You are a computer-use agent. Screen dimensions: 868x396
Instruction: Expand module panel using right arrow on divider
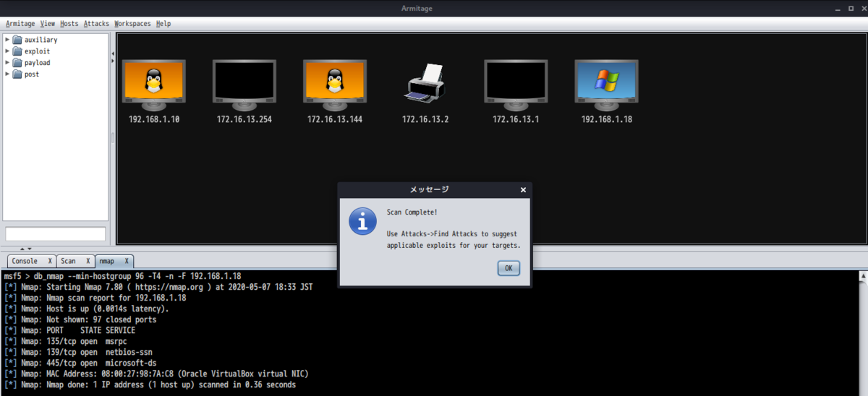(x=112, y=61)
